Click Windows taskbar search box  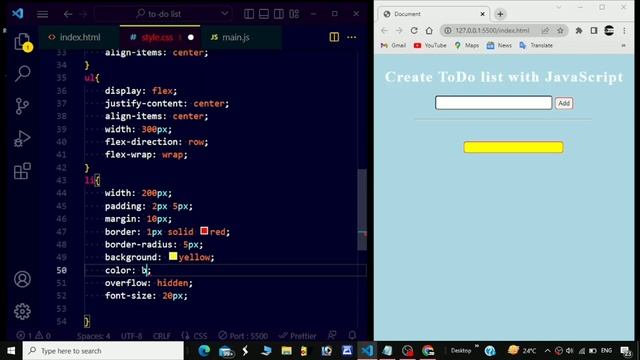click(x=103, y=351)
